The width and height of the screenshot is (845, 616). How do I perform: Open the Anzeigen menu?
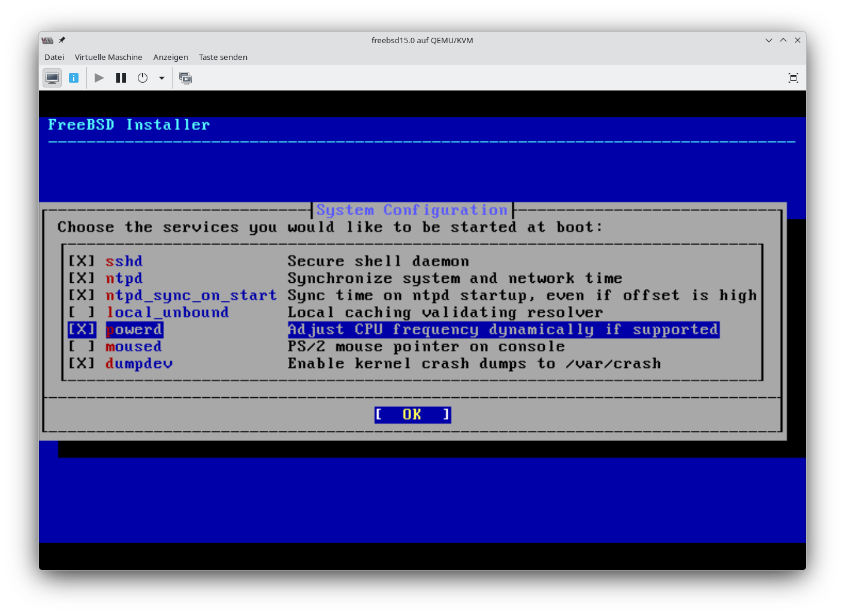[x=171, y=57]
